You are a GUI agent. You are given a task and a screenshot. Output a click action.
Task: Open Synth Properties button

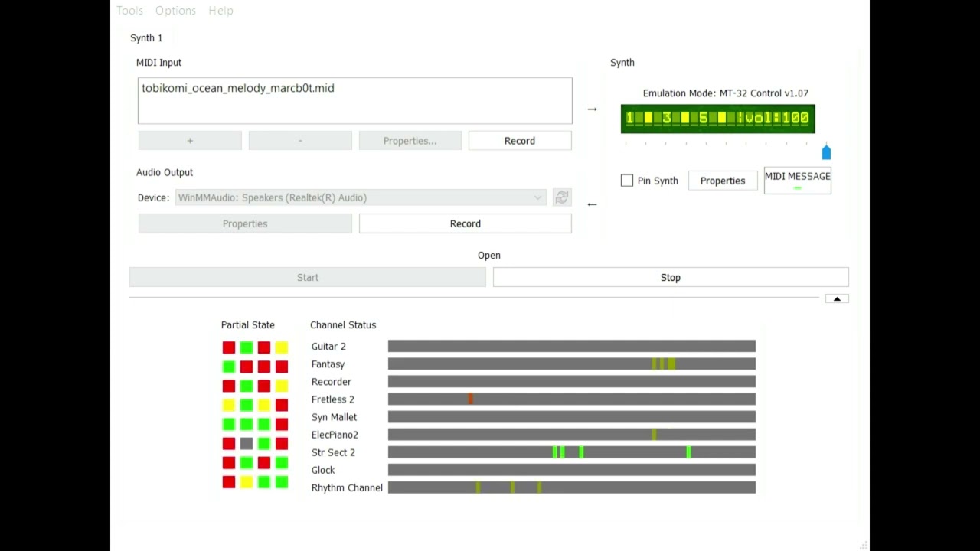coord(723,181)
